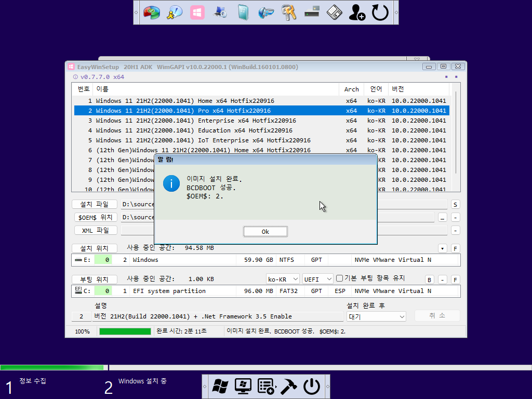Click the green 100% progress bar
Screen dimensions: 532x399
[x=125, y=331]
